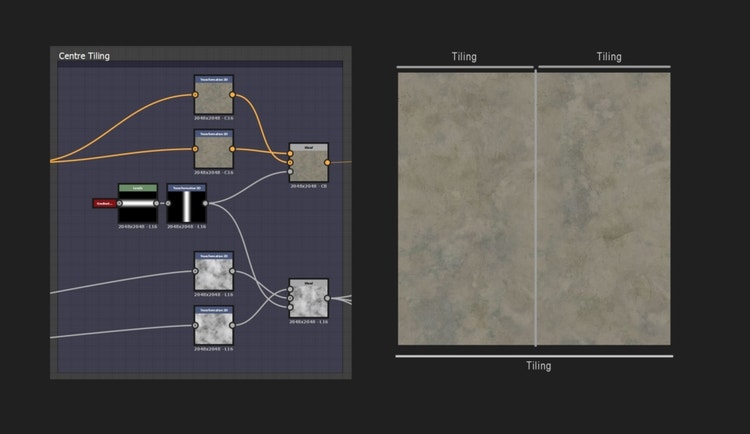Select the upper grayscale Transformation 2D node

point(214,271)
